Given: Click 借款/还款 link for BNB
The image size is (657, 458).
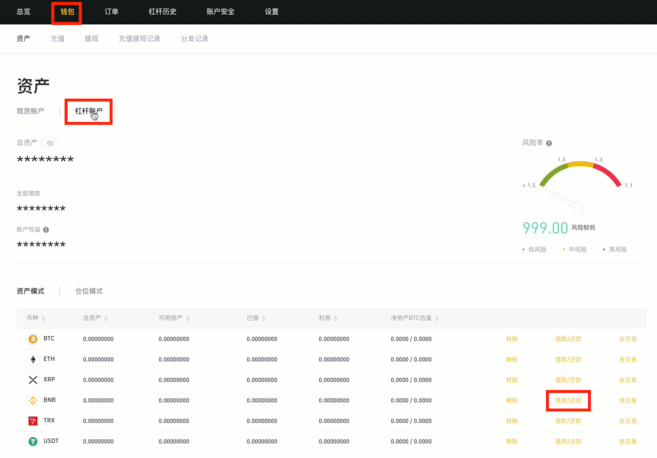Looking at the screenshot, I should (x=568, y=400).
